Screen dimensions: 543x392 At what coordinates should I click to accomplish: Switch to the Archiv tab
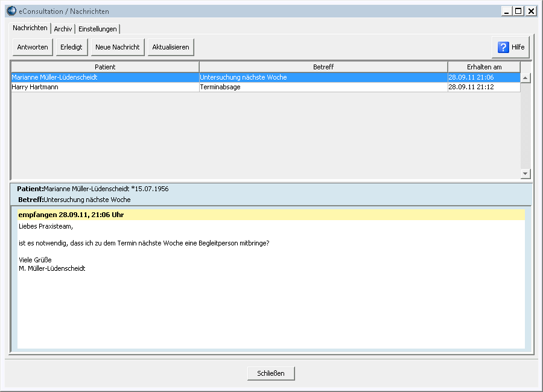tap(63, 29)
